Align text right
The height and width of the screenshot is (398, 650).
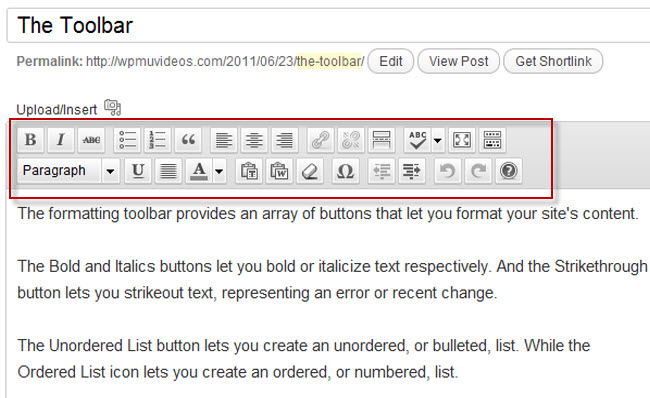(285, 140)
